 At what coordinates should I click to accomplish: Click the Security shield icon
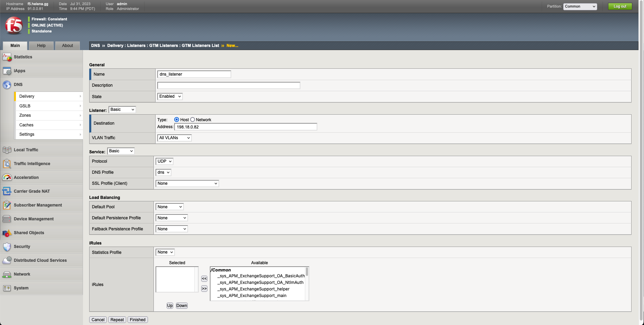(7, 247)
